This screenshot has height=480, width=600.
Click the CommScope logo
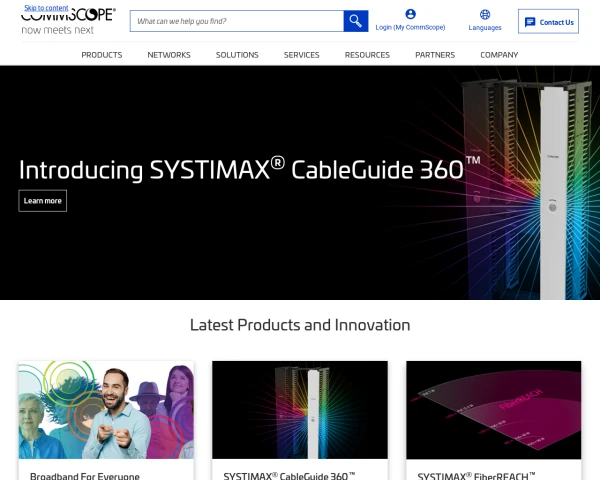coord(68,21)
